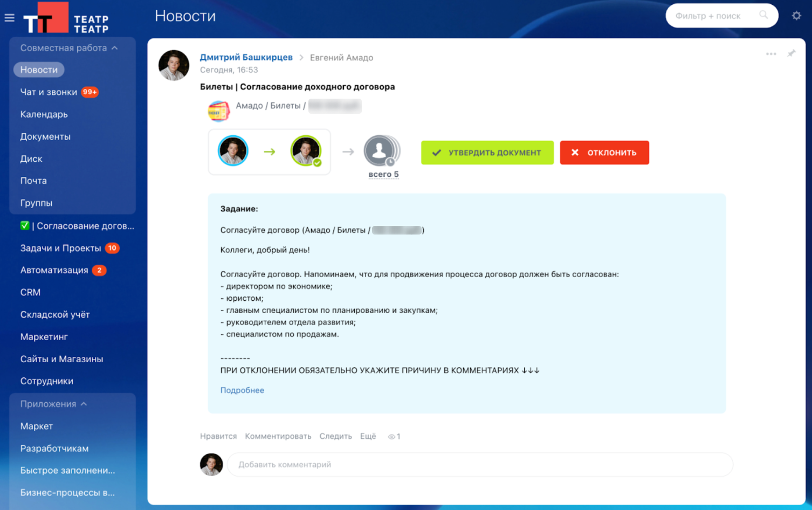Open Разработчикам item
812x510 pixels.
pos(54,448)
